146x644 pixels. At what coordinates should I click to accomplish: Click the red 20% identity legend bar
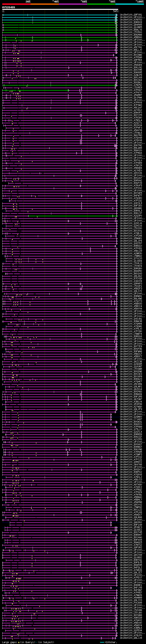16,4
